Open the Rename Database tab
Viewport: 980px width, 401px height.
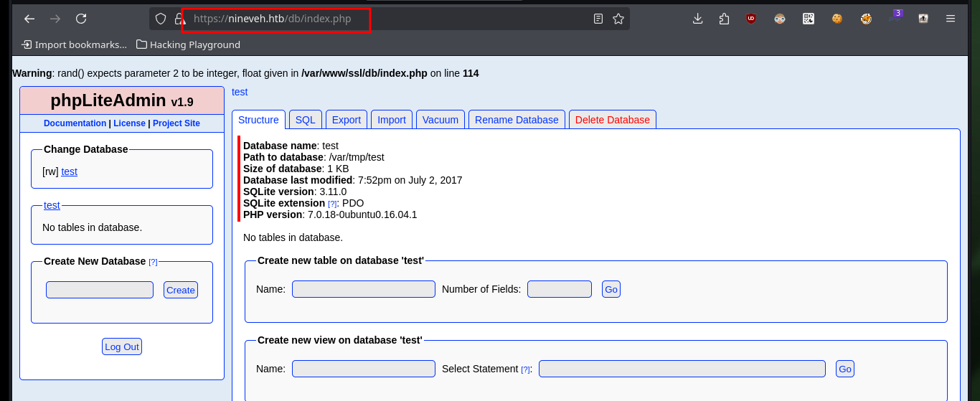coord(517,120)
